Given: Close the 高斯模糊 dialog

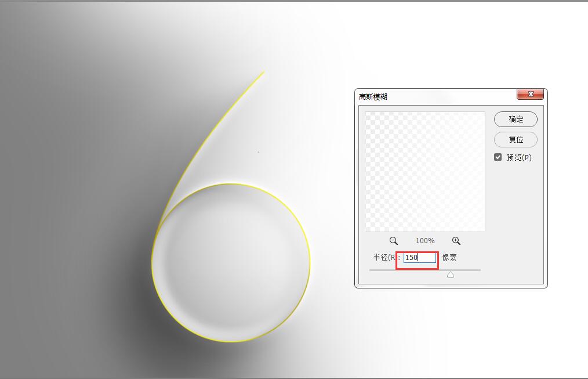Looking at the screenshot, I should pyautogui.click(x=530, y=94).
